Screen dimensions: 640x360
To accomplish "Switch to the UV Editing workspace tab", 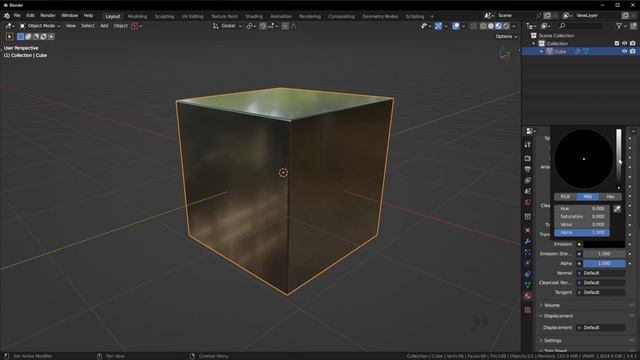I will point(193,16).
